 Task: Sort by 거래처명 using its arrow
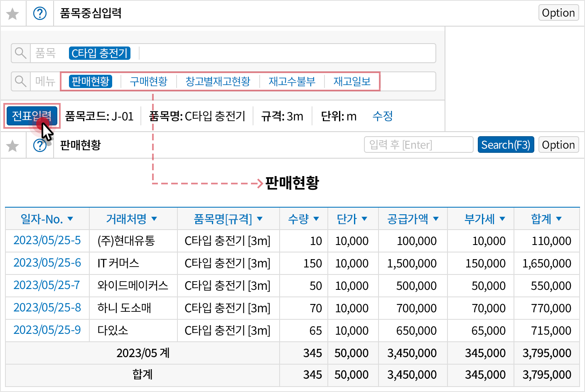155,219
